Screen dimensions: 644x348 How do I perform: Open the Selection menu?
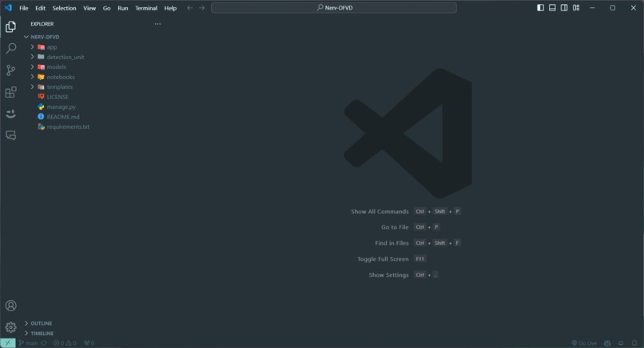64,8
